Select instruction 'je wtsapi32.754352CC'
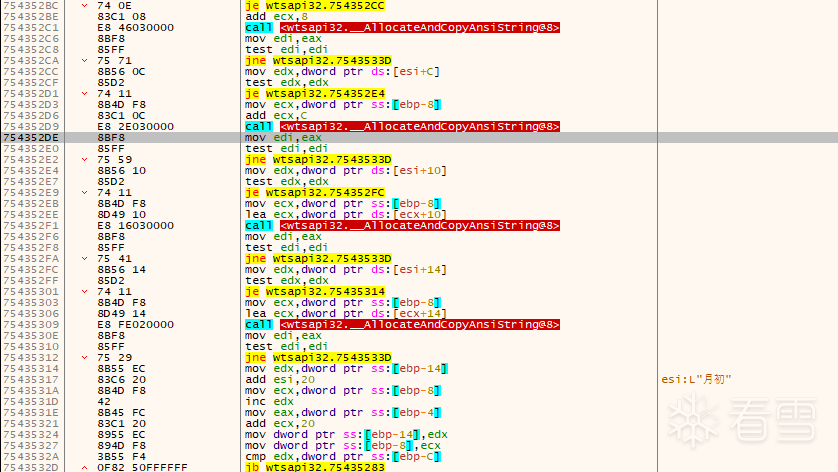The image size is (838, 472). (x=315, y=5)
